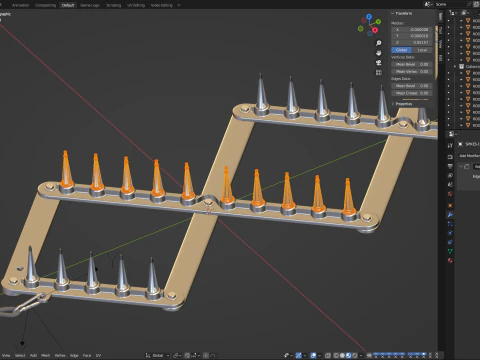Open the Object Constraints tab icon
This screenshot has height=360, width=480.
(450, 242)
